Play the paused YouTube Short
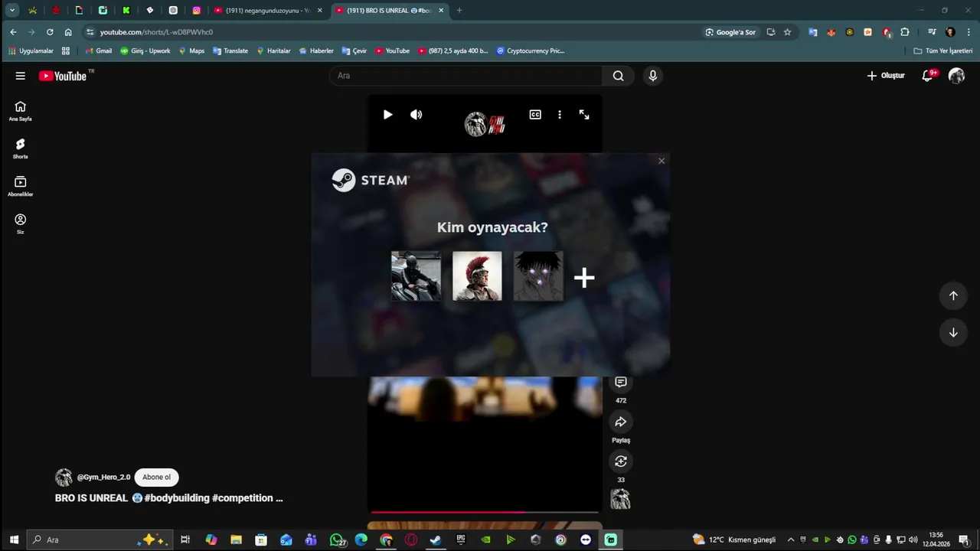 (x=387, y=115)
